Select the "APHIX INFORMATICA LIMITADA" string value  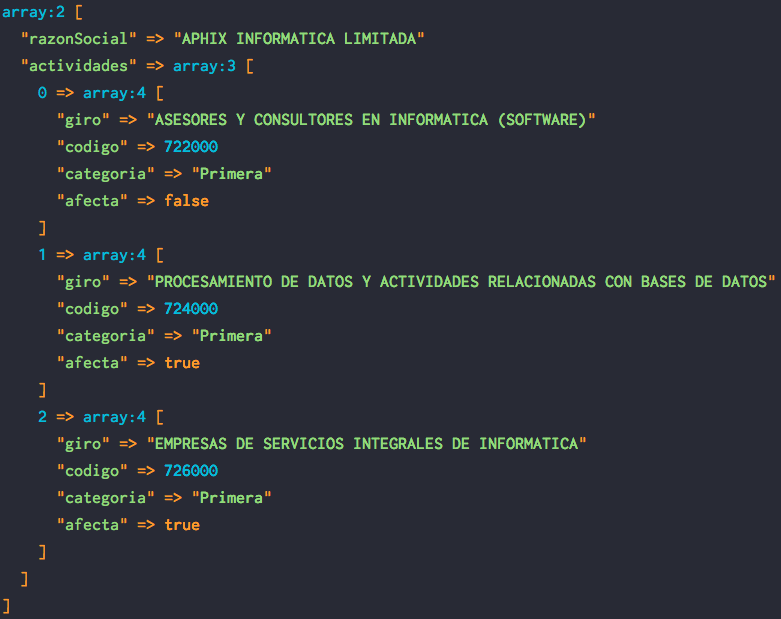click(300, 39)
